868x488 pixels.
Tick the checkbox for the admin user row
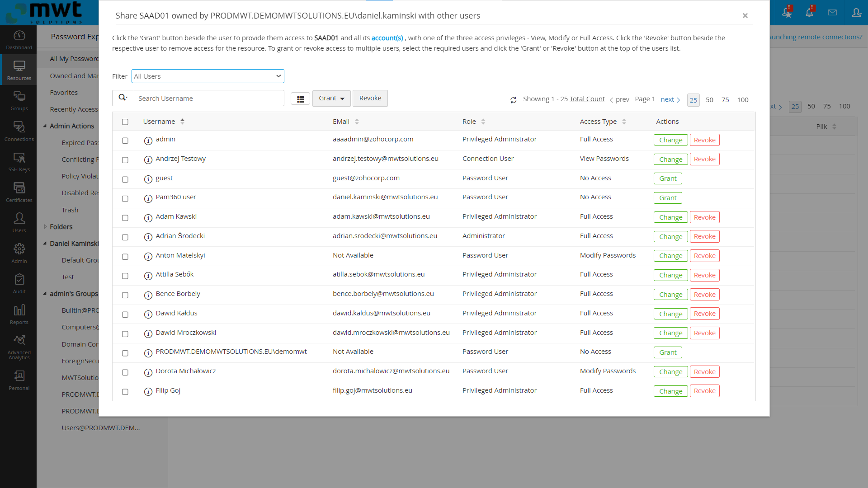click(x=125, y=141)
